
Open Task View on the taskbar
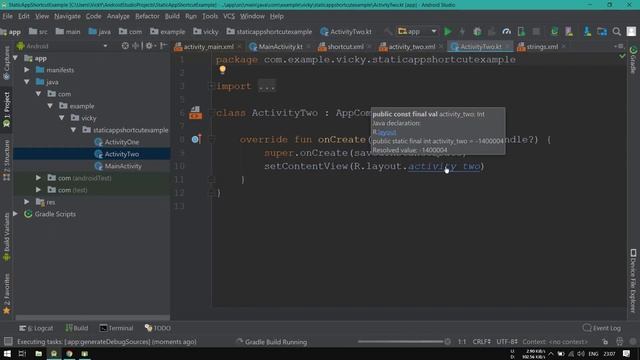point(22,353)
